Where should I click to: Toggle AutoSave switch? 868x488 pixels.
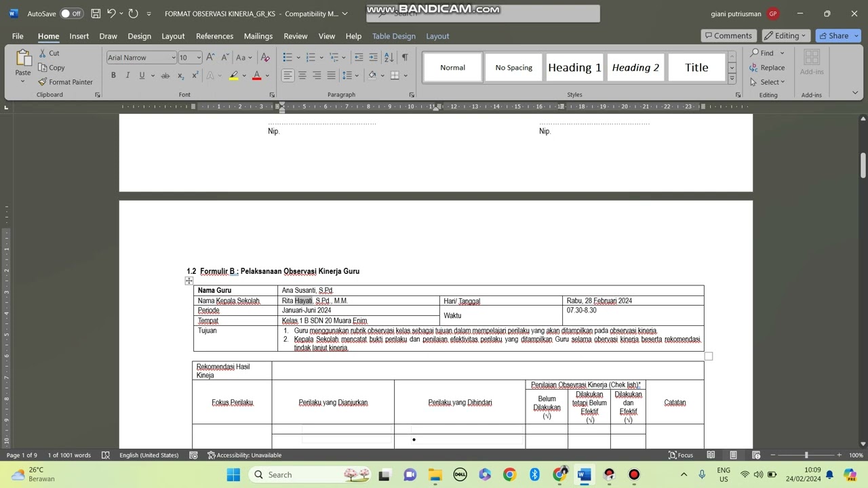71,14
